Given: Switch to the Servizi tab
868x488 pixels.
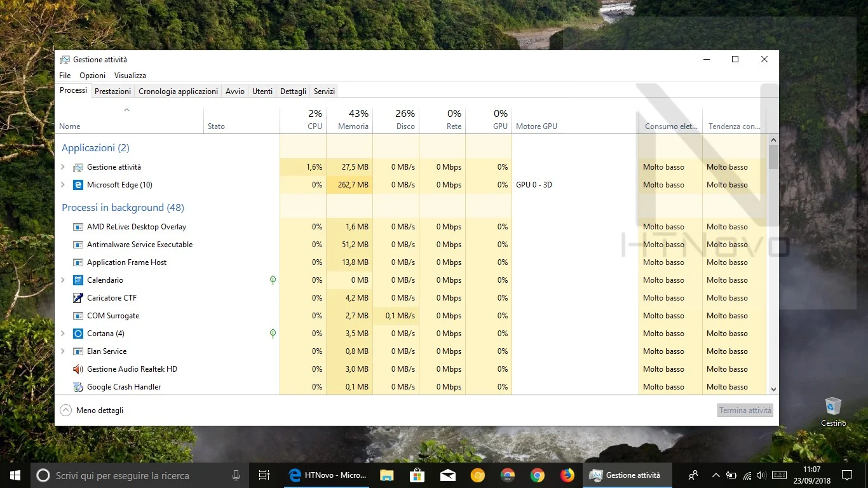Looking at the screenshot, I should click(324, 91).
